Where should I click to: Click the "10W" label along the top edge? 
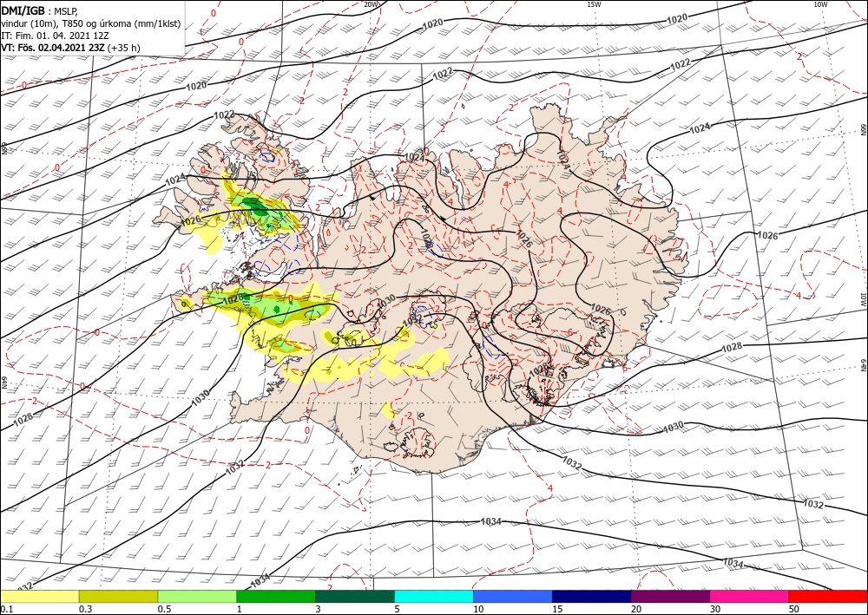[x=821, y=4]
